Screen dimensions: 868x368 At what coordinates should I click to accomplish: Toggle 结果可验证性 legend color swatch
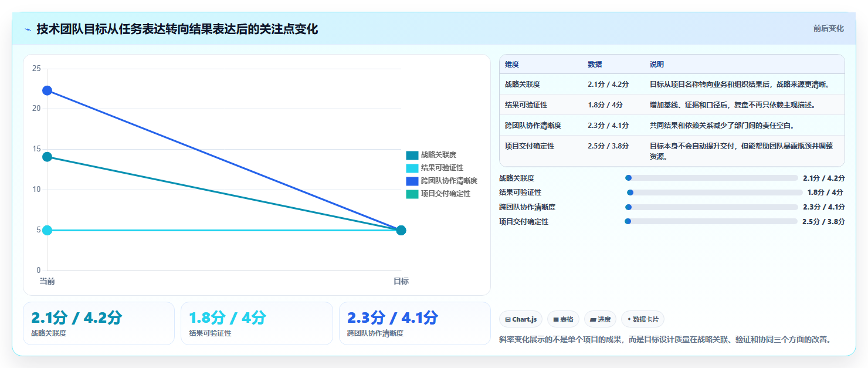pos(412,168)
